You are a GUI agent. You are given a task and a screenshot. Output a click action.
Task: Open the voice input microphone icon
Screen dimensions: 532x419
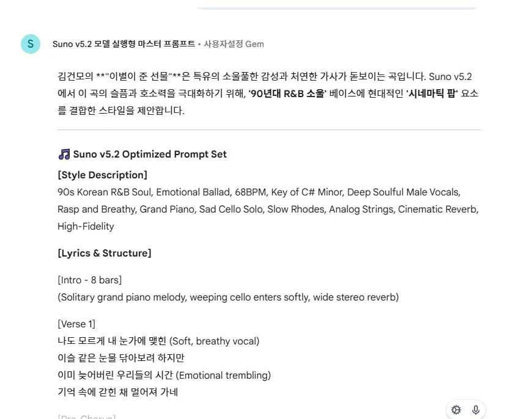[x=475, y=410]
